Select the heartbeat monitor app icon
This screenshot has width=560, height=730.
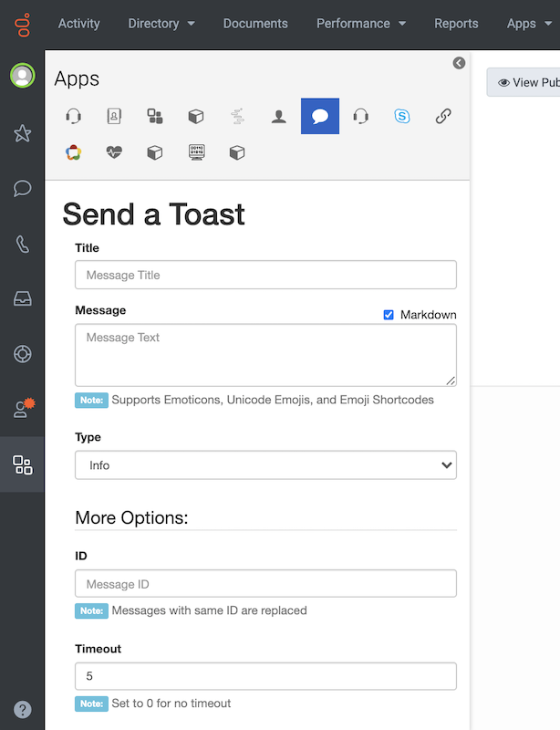113,152
